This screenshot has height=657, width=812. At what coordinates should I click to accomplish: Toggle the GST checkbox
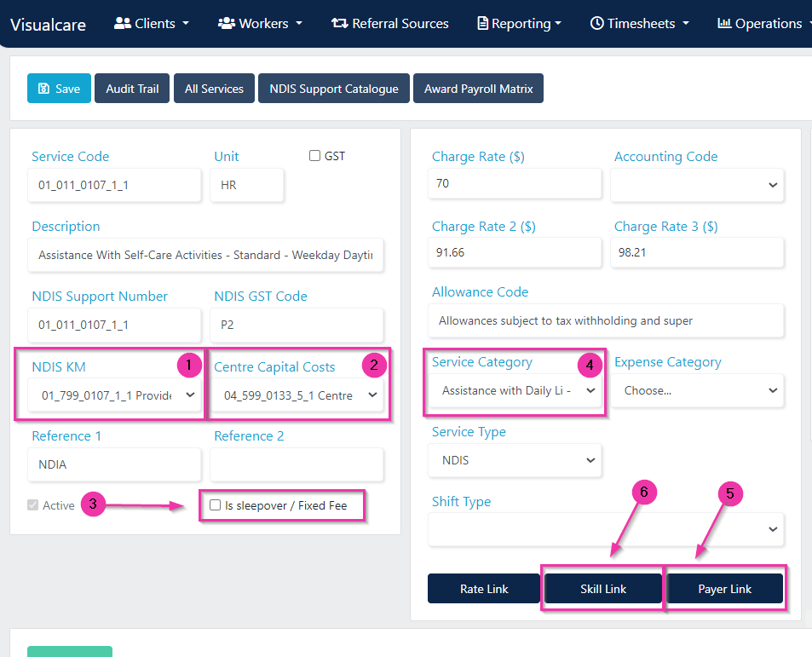click(314, 155)
